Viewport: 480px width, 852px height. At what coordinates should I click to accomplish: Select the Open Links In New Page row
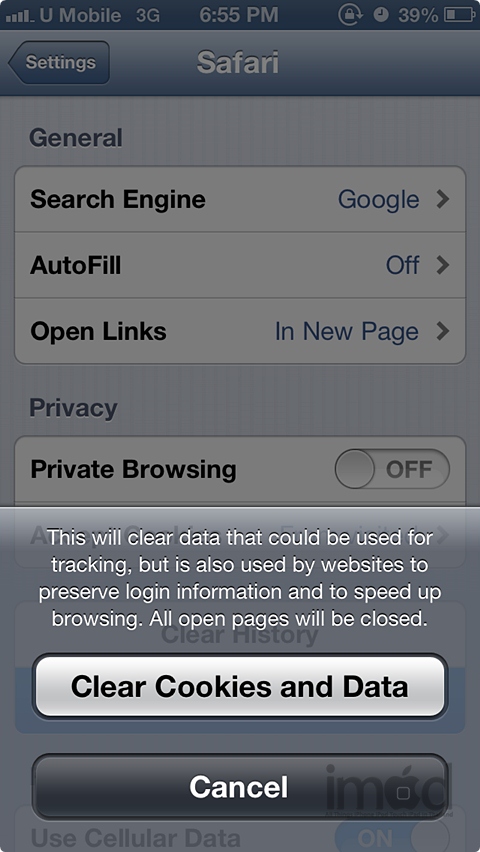(x=240, y=331)
